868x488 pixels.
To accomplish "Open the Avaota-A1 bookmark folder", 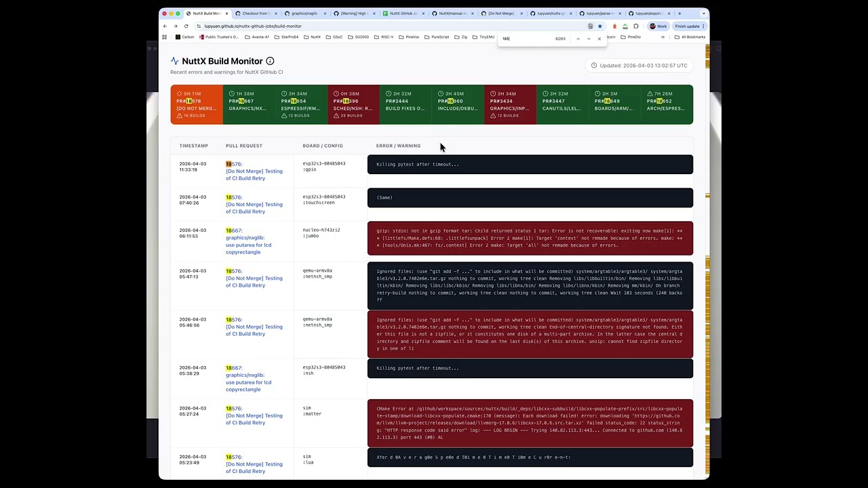I will [257, 37].
